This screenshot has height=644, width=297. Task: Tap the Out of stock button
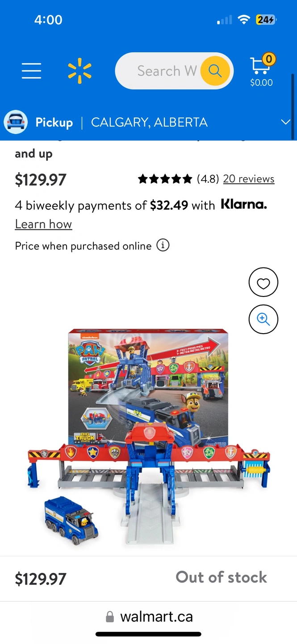tap(222, 577)
